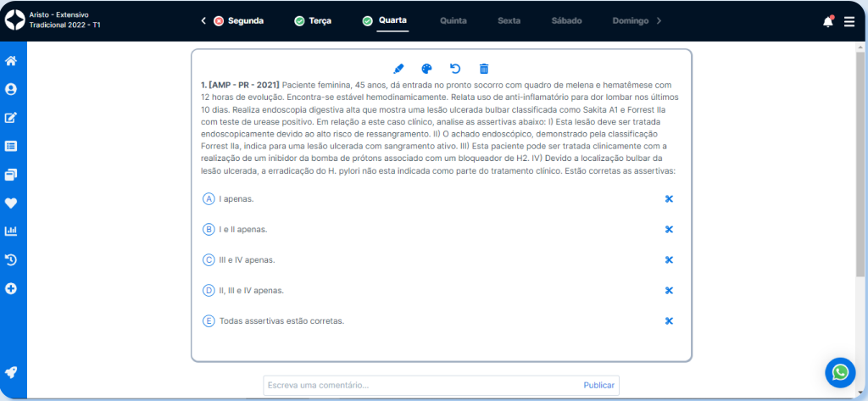Click the previous days left chevron

203,20
